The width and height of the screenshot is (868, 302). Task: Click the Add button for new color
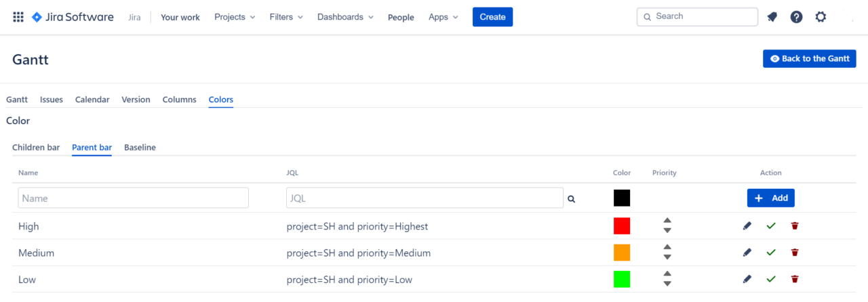point(771,198)
